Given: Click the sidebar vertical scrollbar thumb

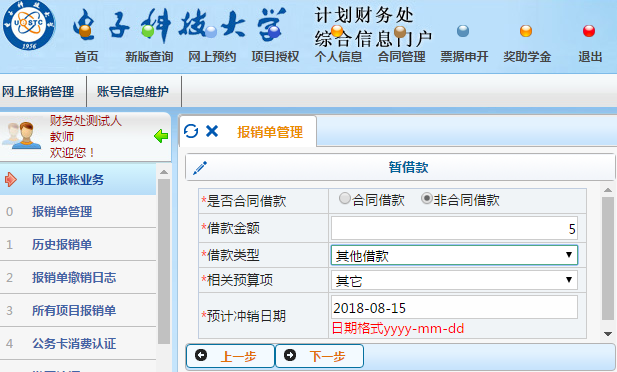Looking at the screenshot, I should tap(164, 262).
